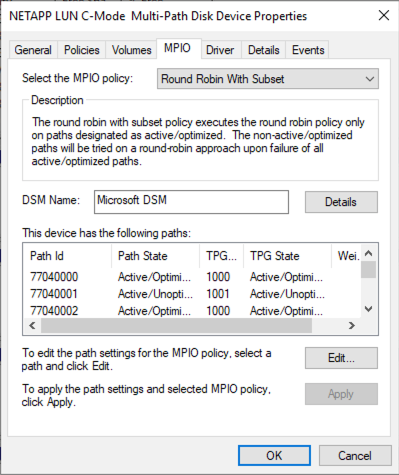Click the Edit... button

point(341,358)
